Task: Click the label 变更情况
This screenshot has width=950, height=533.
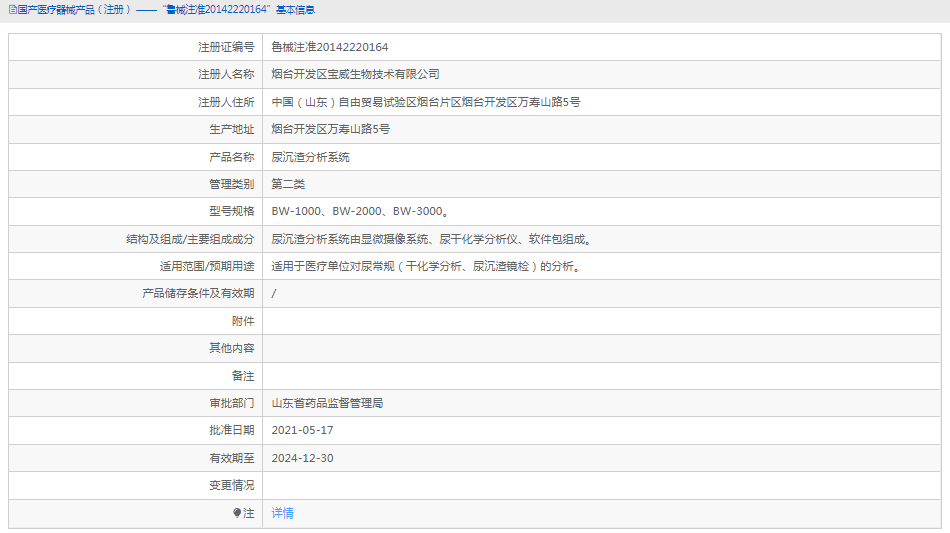Action: [231, 486]
